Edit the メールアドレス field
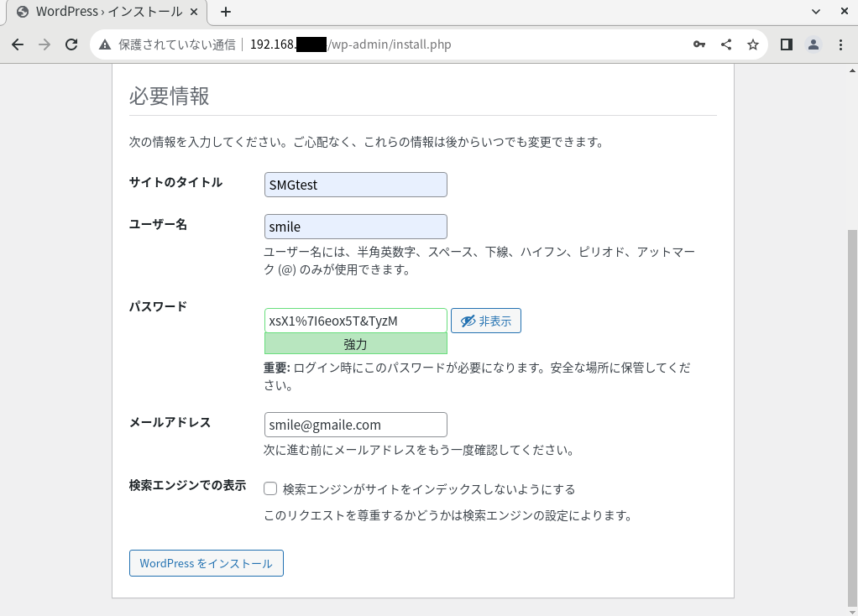 (x=356, y=425)
